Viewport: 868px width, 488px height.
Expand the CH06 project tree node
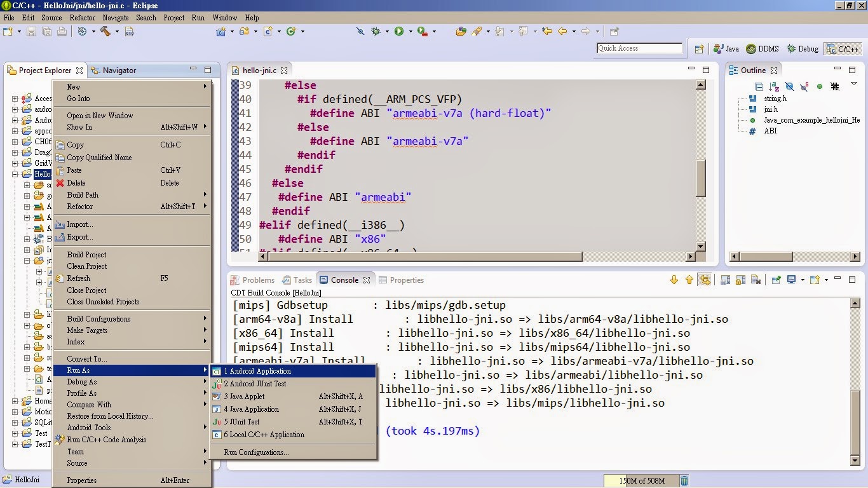[15, 142]
